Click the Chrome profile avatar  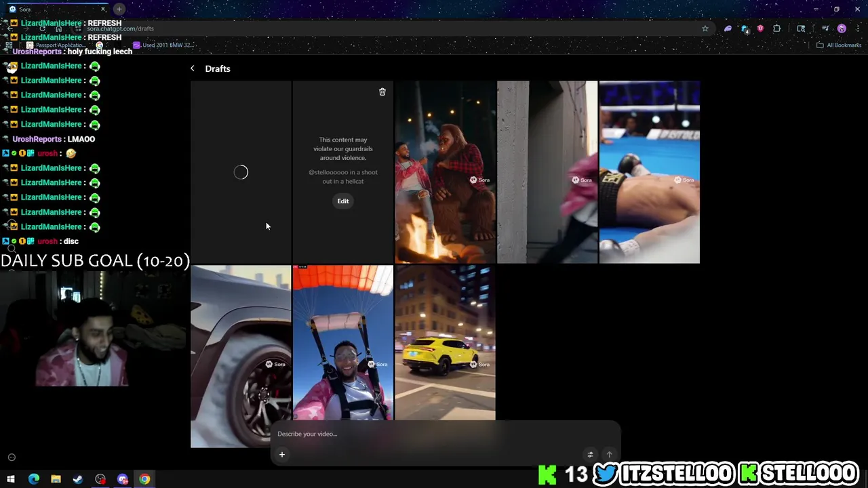pyautogui.click(x=842, y=28)
